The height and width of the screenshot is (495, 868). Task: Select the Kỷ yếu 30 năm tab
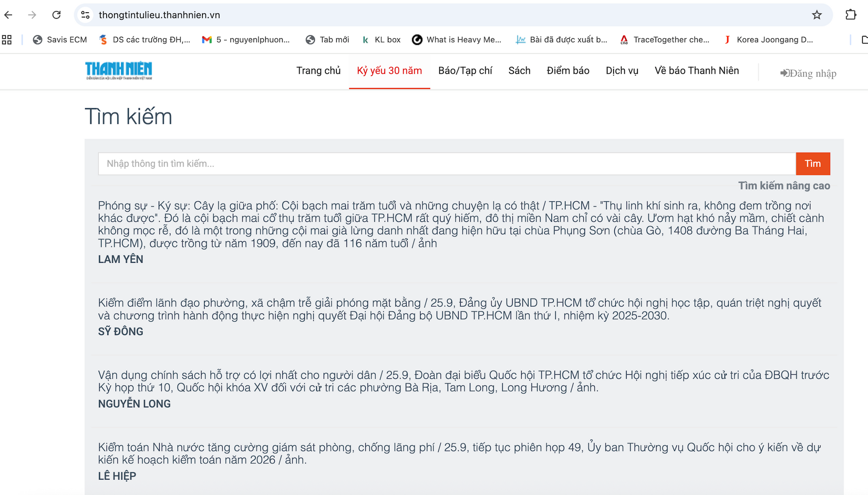389,71
